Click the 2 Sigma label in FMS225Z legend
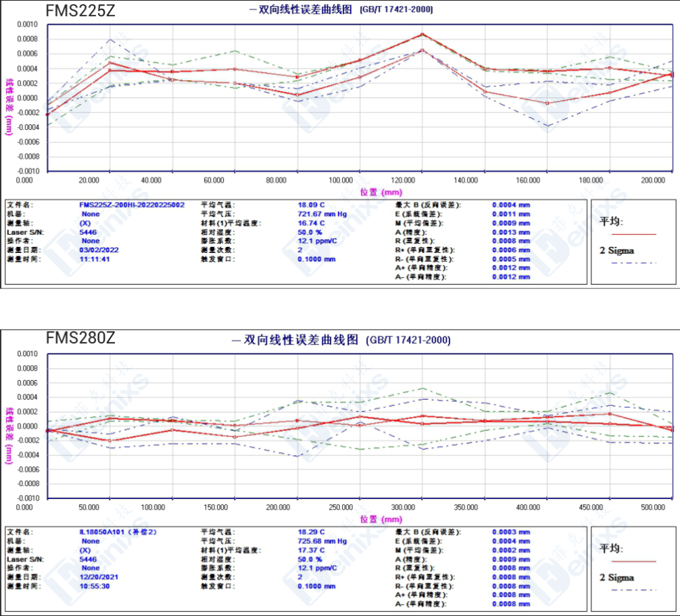This screenshot has height=616, width=680. (617, 250)
